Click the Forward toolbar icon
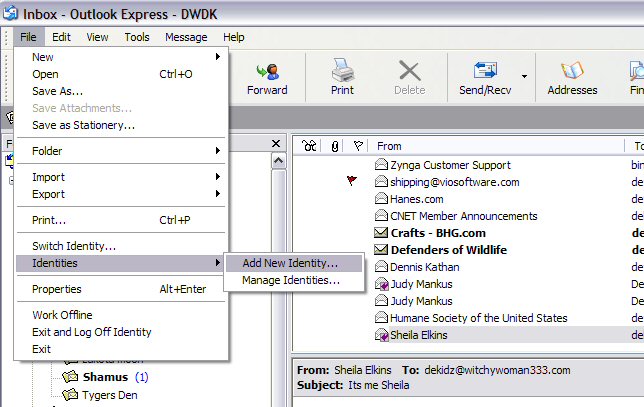The height and width of the screenshot is (407, 644). (x=267, y=77)
